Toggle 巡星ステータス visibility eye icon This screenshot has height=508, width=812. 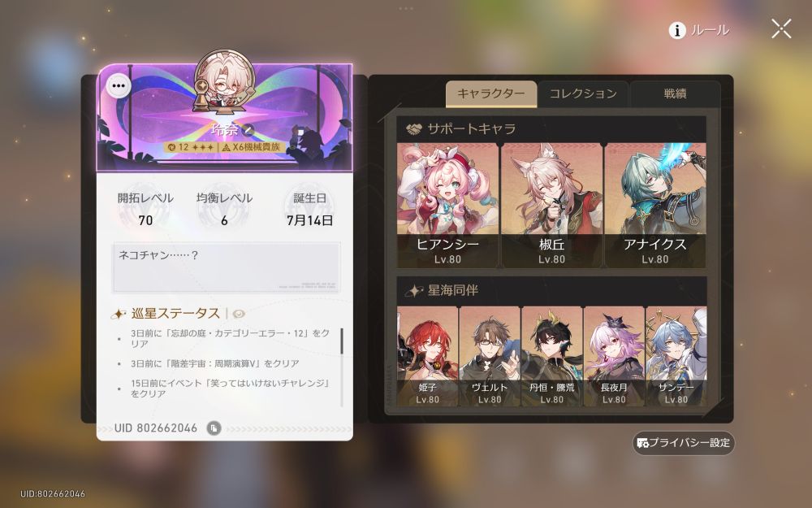pyautogui.click(x=239, y=314)
